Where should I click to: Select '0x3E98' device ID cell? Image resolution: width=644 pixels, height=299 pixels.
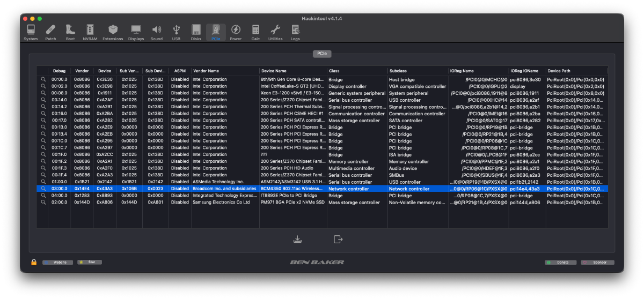(x=105, y=86)
